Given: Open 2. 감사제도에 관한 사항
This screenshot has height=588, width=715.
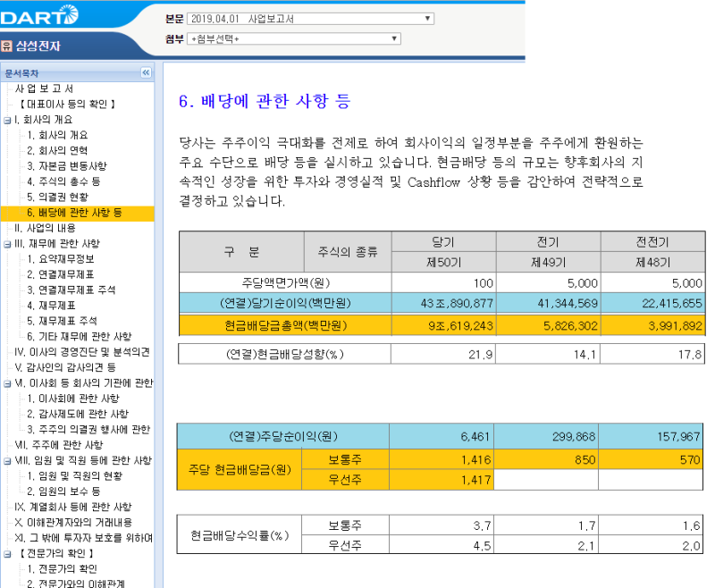Looking at the screenshot, I should 78,414.
